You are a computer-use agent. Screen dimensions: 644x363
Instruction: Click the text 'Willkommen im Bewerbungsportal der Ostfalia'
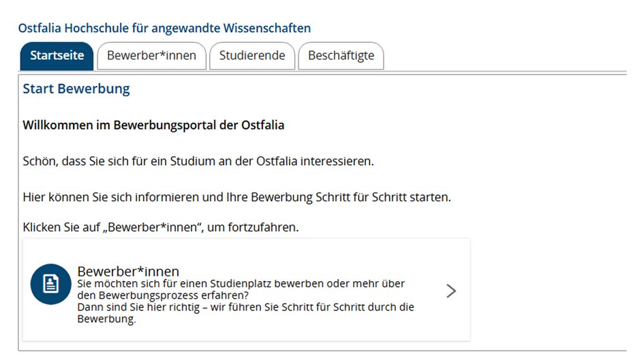click(x=153, y=125)
